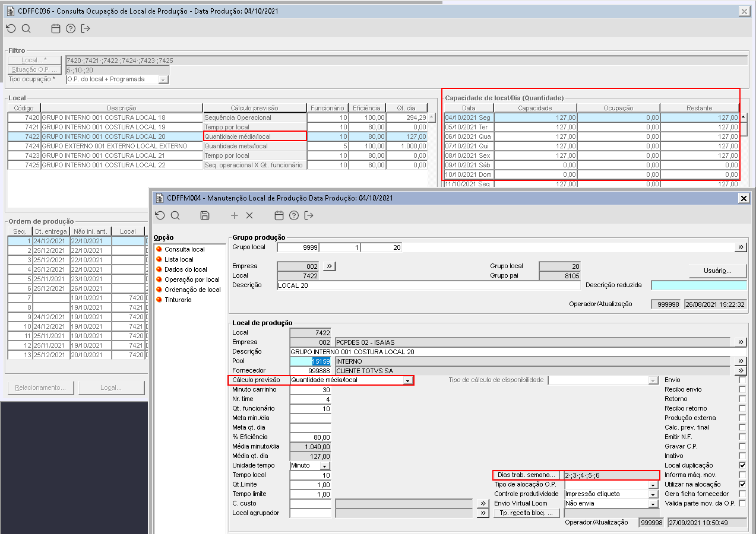Click the X (delete) icon in CDFFM004 toolbar

(x=249, y=215)
